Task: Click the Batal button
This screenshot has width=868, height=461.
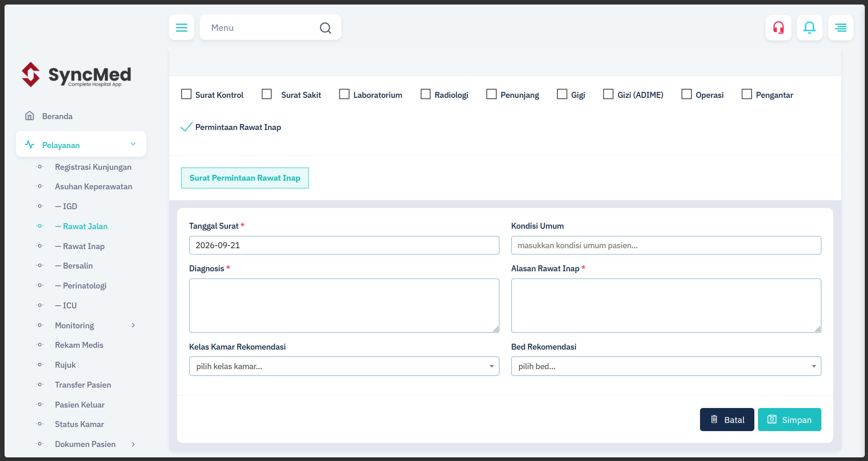Action: click(x=727, y=419)
